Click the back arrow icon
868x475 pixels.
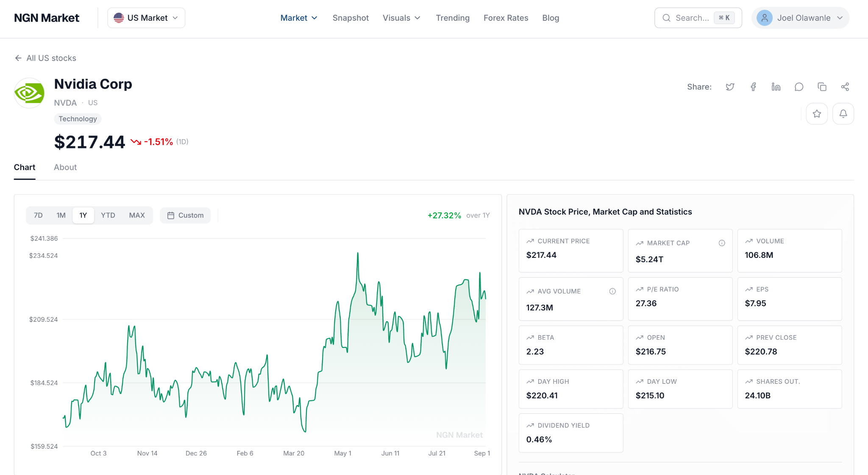point(18,58)
